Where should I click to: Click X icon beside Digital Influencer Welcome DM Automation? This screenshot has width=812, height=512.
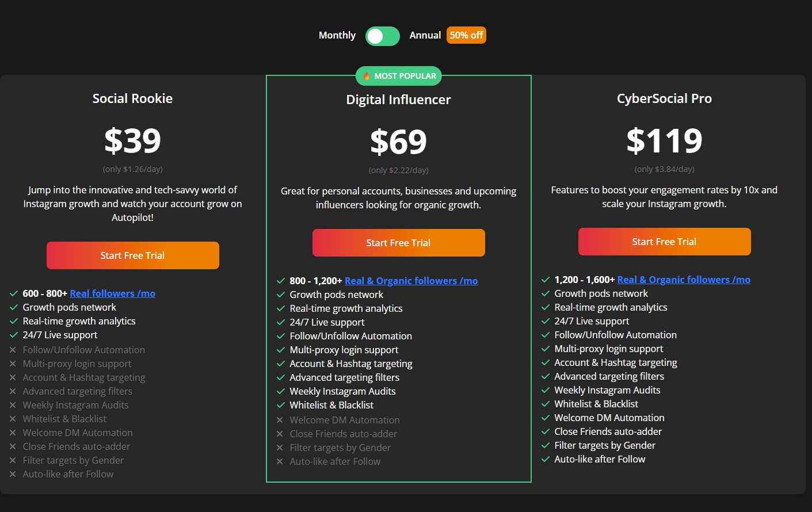click(x=280, y=420)
